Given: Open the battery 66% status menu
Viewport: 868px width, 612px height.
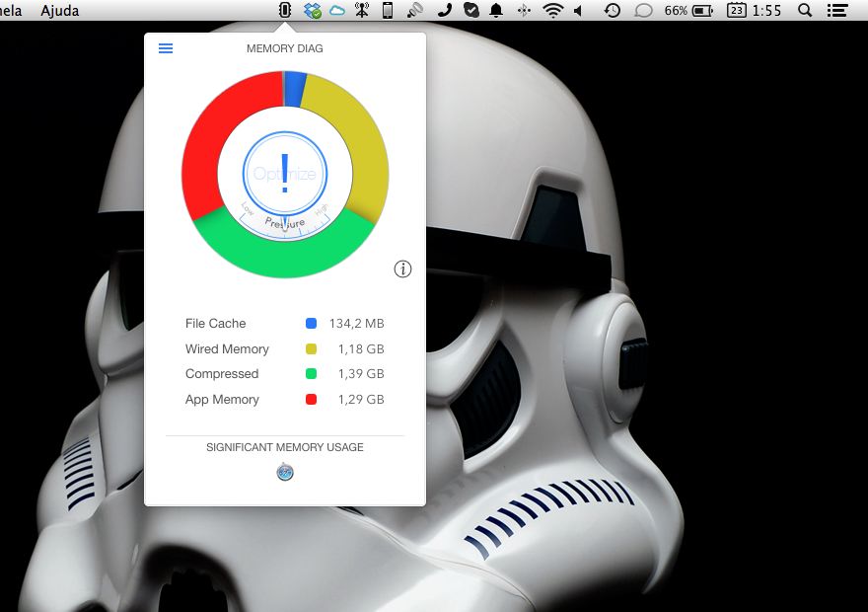Looking at the screenshot, I should (688, 10).
